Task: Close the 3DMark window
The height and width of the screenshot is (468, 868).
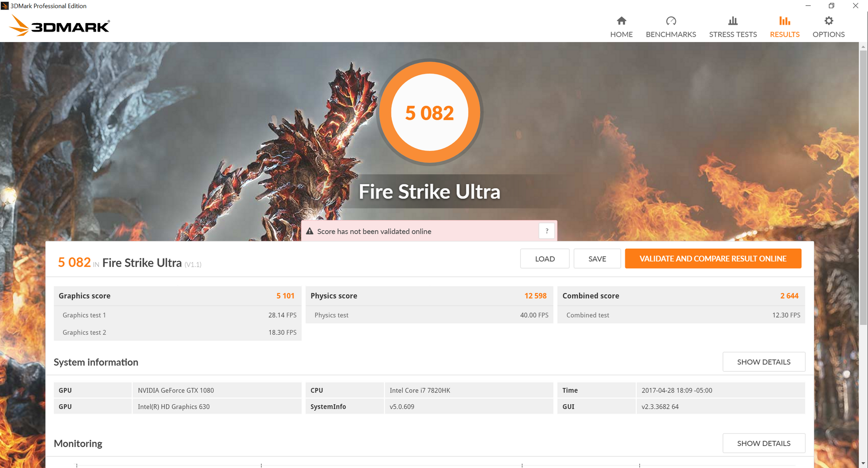Action: (x=855, y=6)
